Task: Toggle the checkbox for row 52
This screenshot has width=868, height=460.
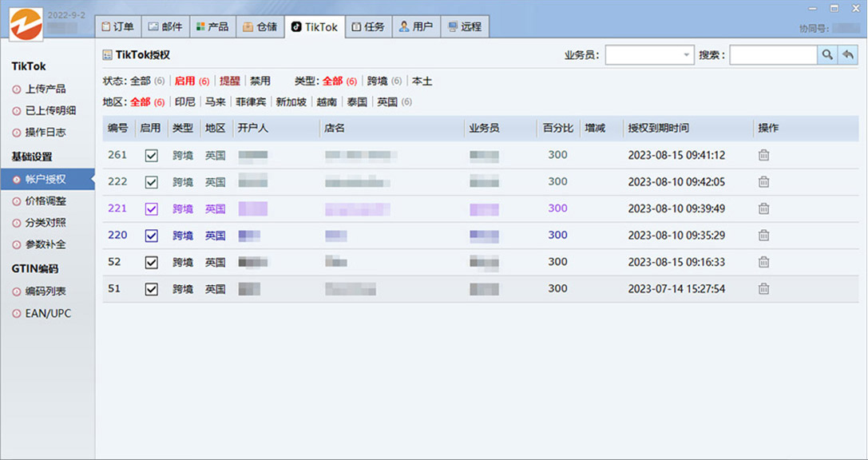Action: tap(151, 263)
